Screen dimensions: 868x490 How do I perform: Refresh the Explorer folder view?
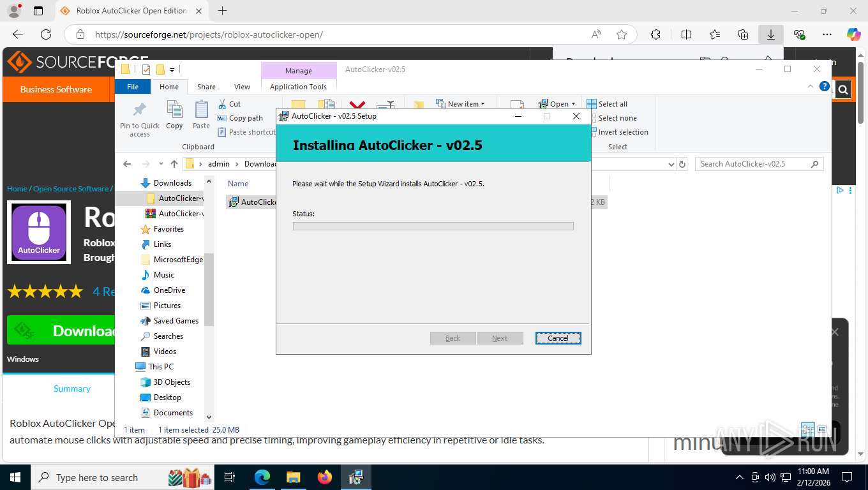pyautogui.click(x=682, y=164)
